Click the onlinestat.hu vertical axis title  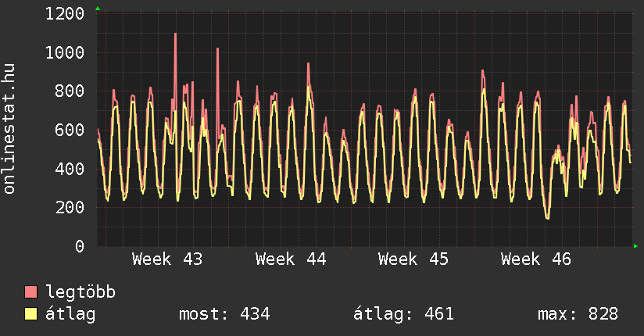pos(11,130)
